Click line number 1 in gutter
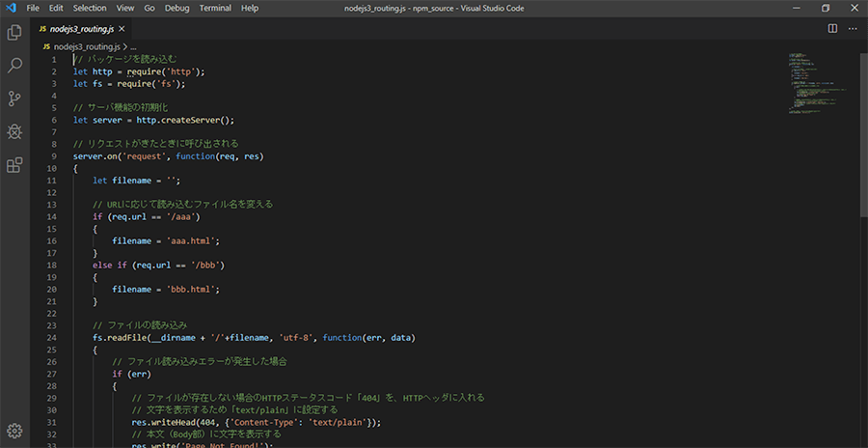Viewport: 868px width, 448px height. point(54,60)
